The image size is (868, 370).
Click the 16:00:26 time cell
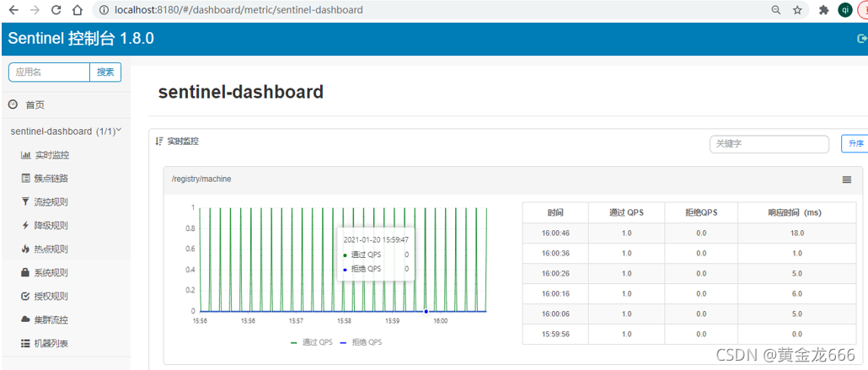click(556, 274)
